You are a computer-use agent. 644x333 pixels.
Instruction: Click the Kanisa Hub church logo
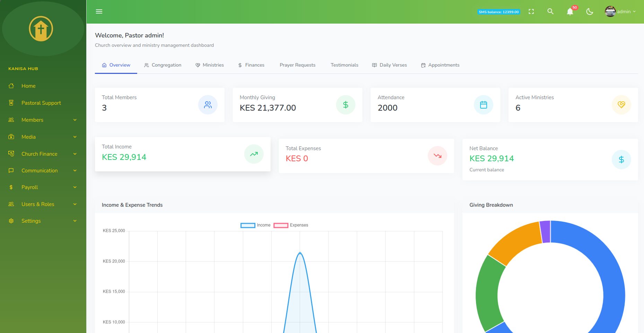coord(41,29)
